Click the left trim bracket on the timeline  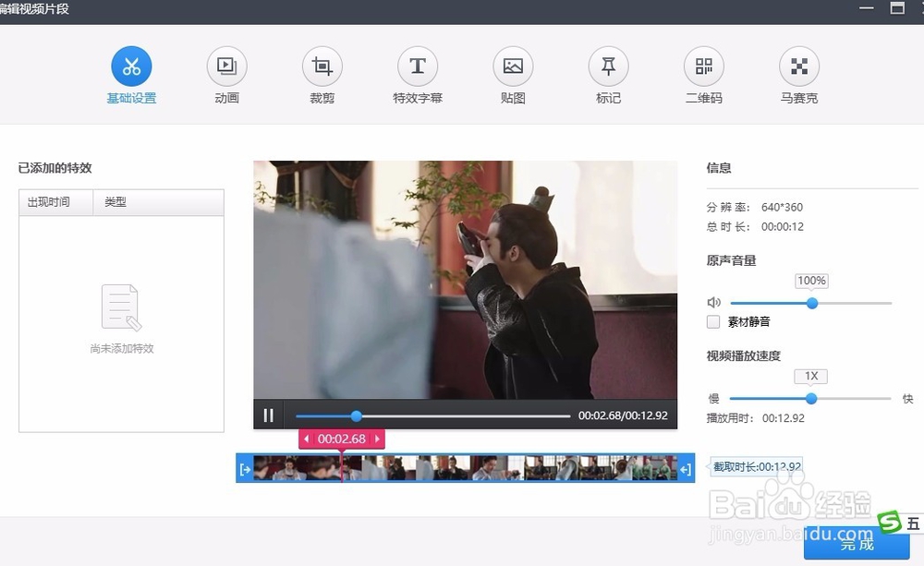[x=244, y=469]
